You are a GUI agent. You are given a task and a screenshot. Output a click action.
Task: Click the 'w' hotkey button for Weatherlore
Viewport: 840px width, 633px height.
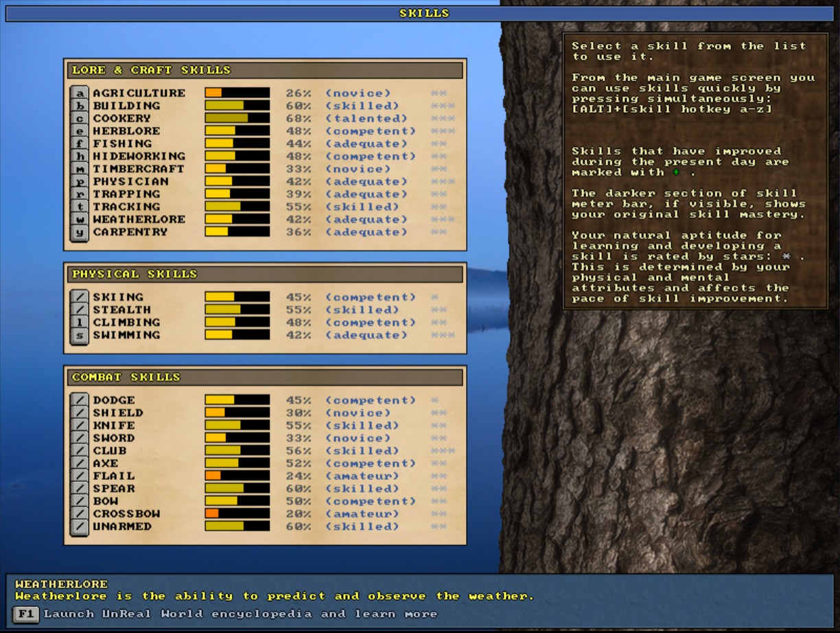tap(80, 220)
